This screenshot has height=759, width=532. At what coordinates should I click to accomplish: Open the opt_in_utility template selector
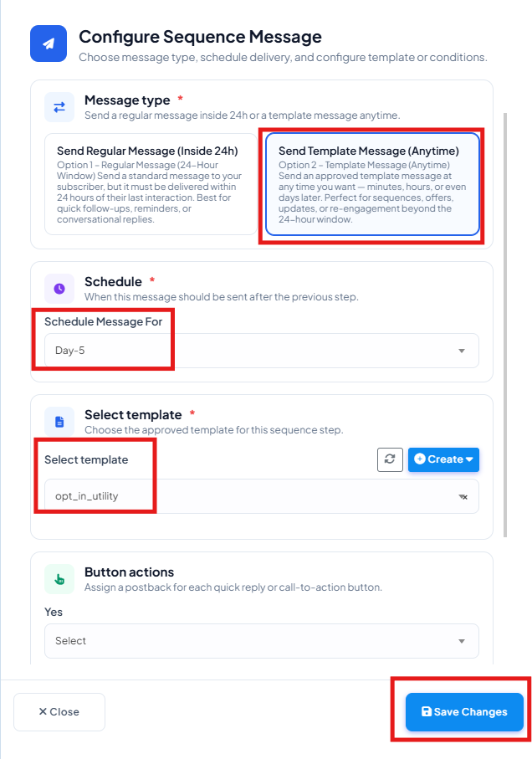pyautogui.click(x=262, y=496)
